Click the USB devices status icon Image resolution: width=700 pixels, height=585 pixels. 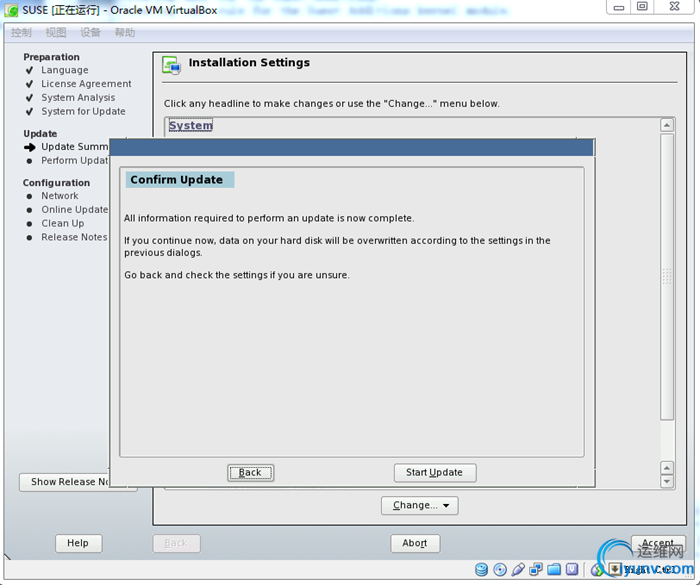[x=518, y=569]
